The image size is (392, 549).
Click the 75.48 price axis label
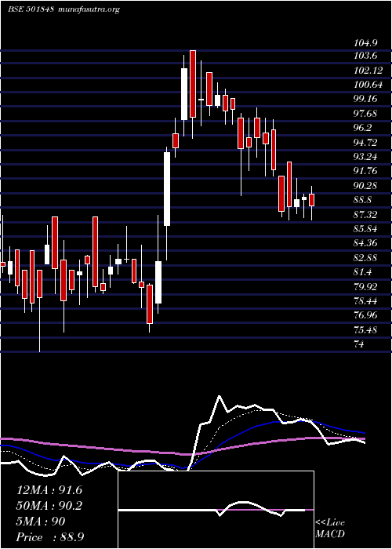point(365,330)
